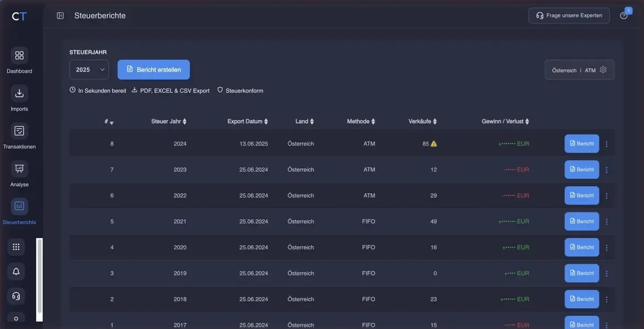
Task: Open the three-dot menu for the 2024 report
Action: 607,144
